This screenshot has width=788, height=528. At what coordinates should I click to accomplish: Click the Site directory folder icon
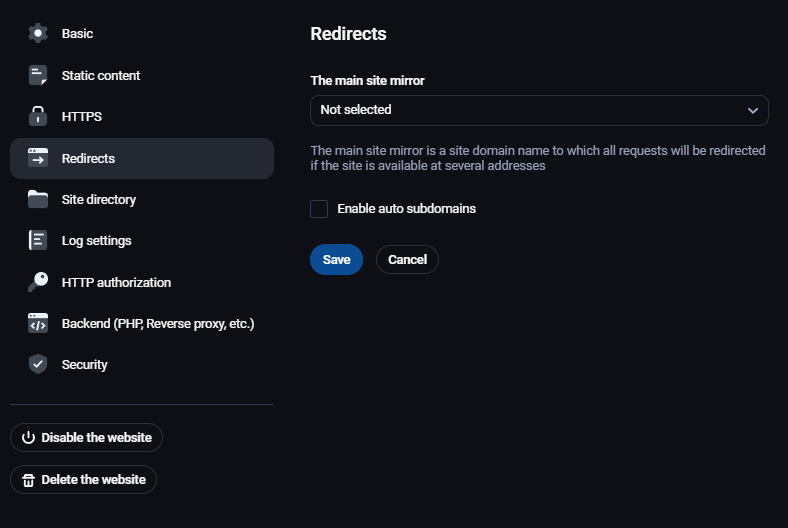[38, 199]
